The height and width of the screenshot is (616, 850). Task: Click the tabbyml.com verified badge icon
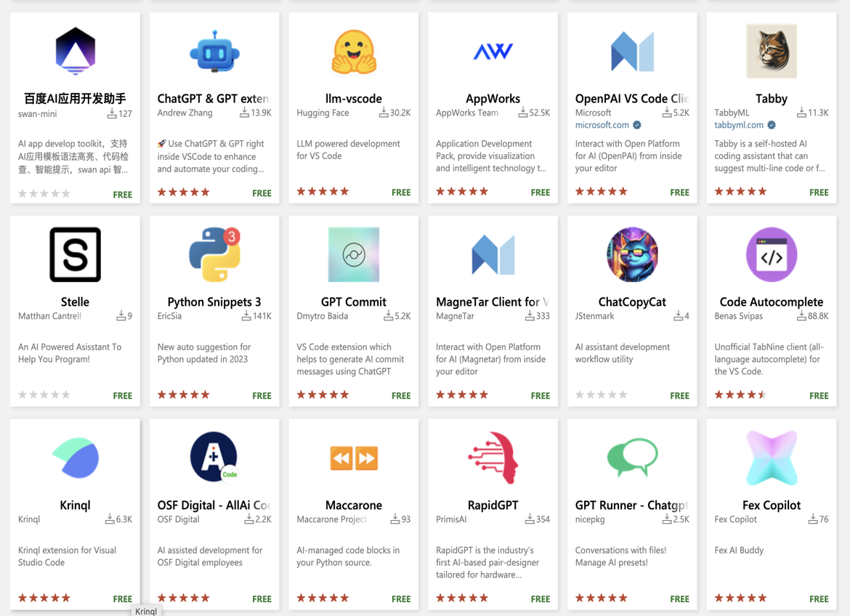click(x=772, y=125)
